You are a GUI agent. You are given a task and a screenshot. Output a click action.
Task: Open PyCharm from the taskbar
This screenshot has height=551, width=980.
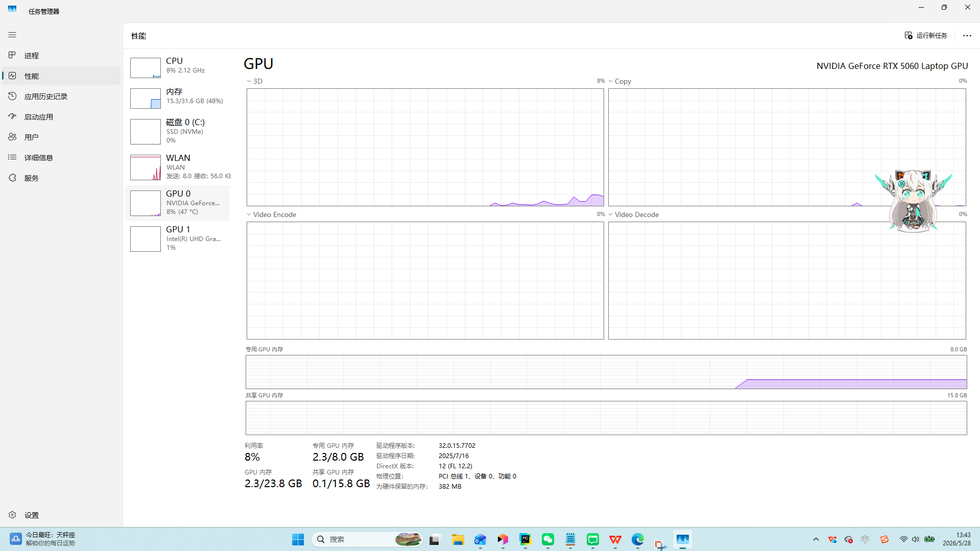click(x=525, y=539)
